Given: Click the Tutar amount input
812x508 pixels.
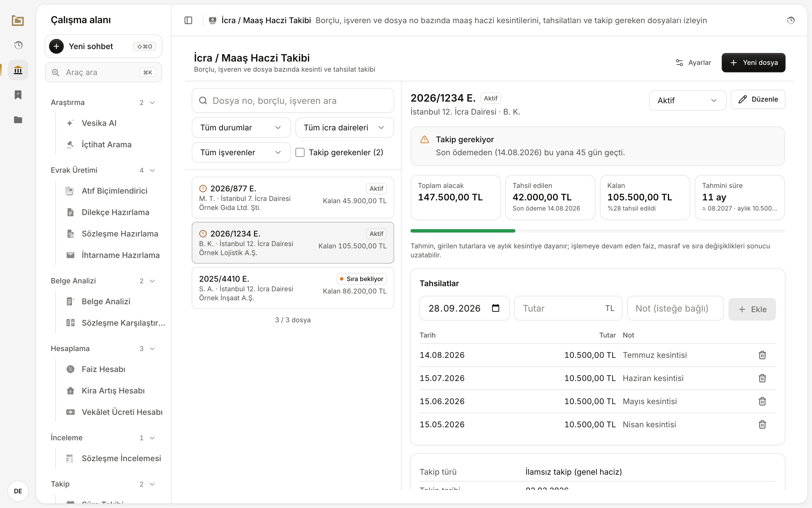Looking at the screenshot, I should [568, 308].
